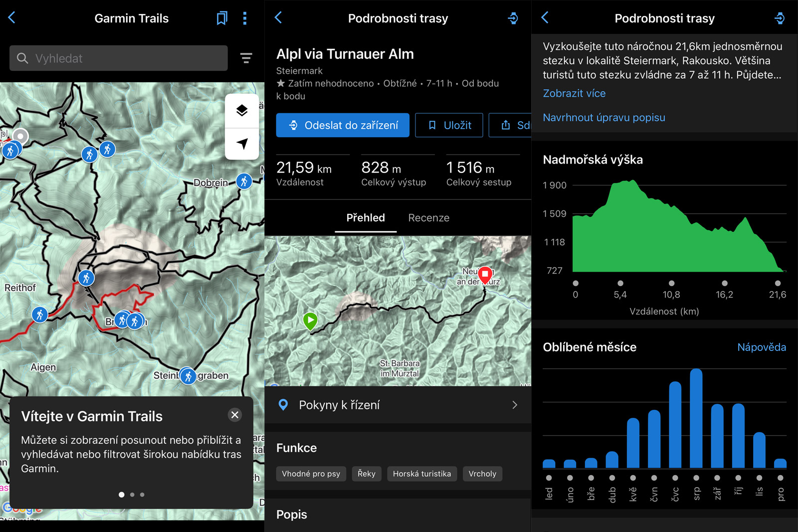The height and width of the screenshot is (532, 798).
Task: Tap the 828 m Celkový výstup value
Action: pyautogui.click(x=381, y=168)
